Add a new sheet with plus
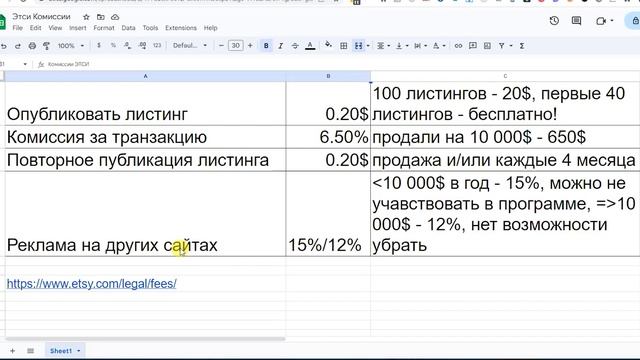Viewport: 640px width, 360px height. [x=13, y=351]
